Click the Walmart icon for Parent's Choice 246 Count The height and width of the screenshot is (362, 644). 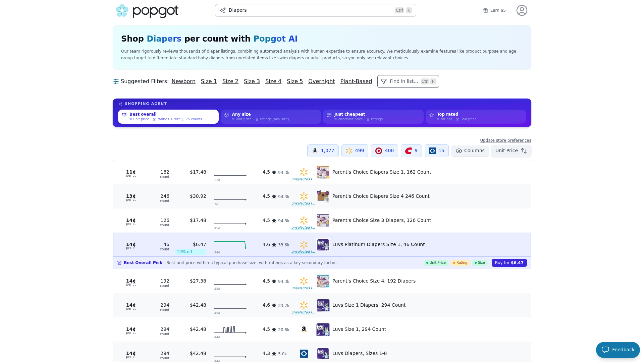click(304, 196)
